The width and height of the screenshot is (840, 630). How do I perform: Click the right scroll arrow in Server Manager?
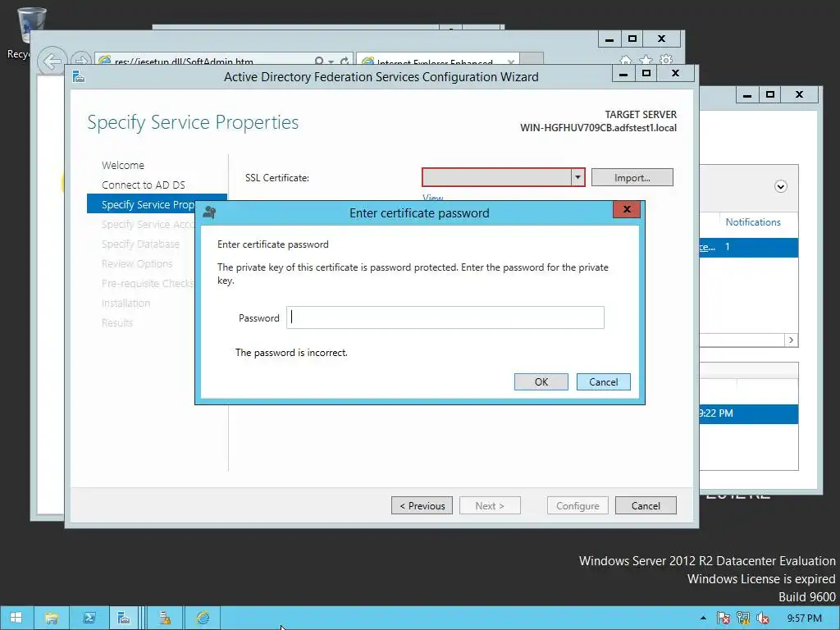[791, 340]
